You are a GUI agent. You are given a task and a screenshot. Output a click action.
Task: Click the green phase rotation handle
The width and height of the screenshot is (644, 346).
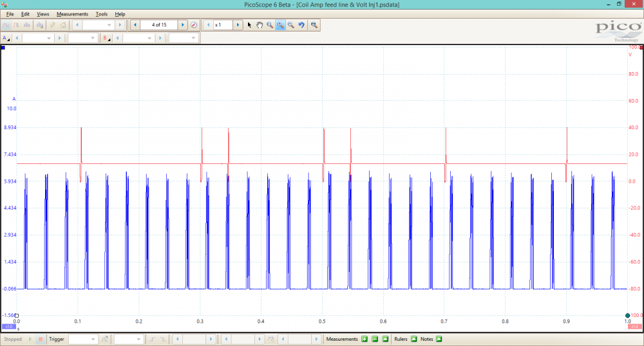(627, 315)
